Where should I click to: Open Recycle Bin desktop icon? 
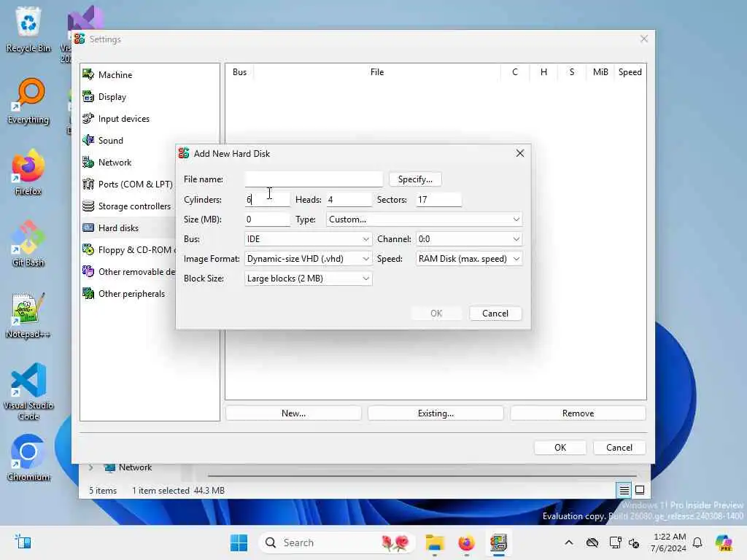point(28,29)
